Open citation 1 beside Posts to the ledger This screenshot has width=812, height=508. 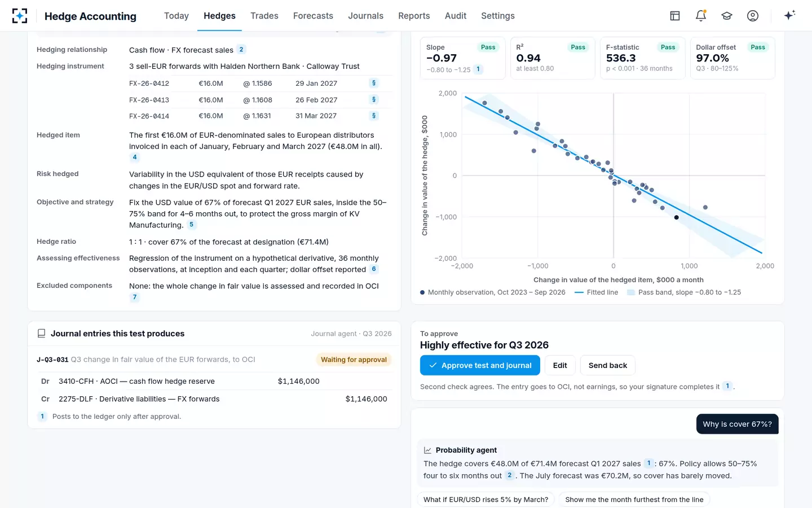42,417
